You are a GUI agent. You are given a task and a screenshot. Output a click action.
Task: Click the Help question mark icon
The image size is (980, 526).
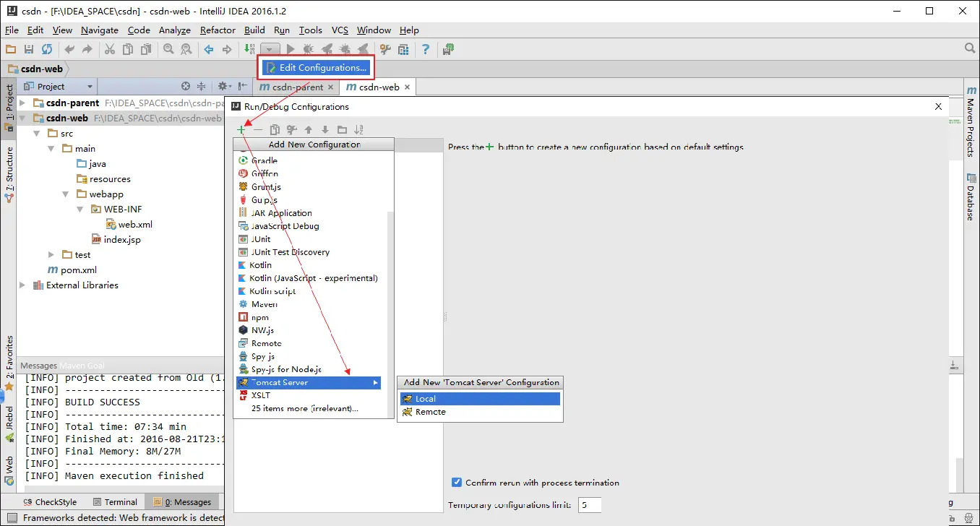pyautogui.click(x=426, y=49)
